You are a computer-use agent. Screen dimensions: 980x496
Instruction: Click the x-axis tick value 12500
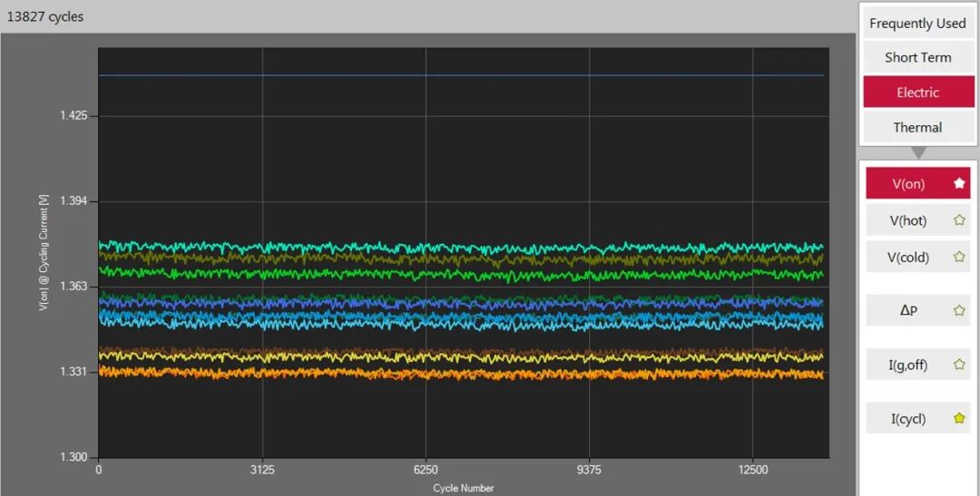tap(752, 470)
